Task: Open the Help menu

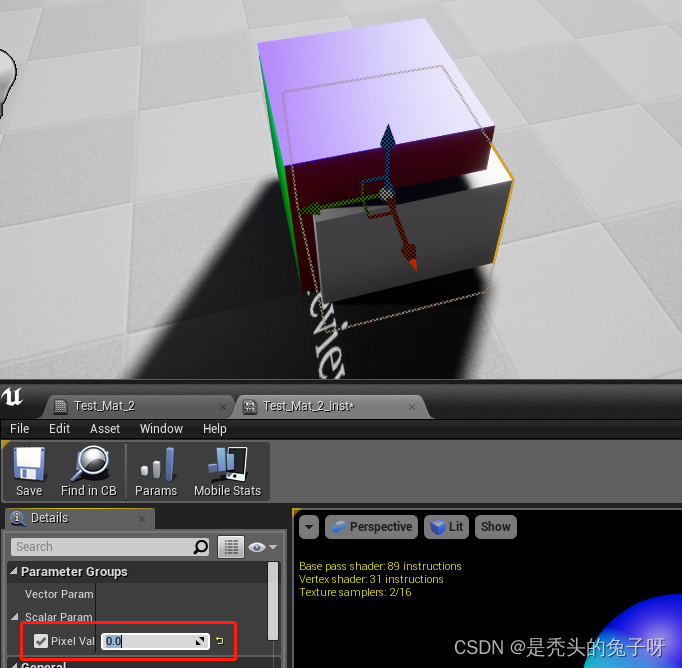Action: (215, 429)
